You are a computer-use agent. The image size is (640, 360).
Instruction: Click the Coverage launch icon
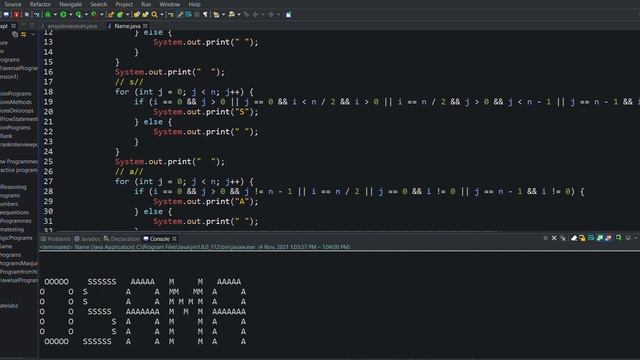[x=78, y=14]
